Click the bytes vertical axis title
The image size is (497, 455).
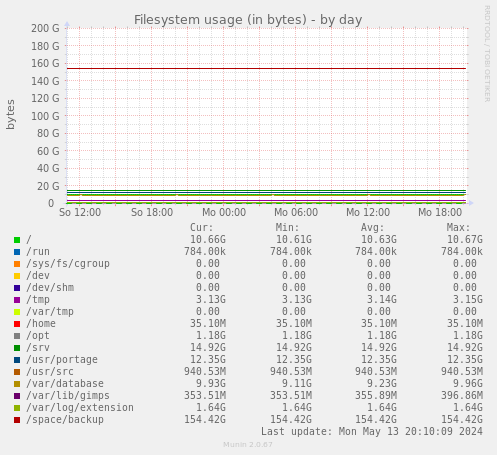(11, 114)
